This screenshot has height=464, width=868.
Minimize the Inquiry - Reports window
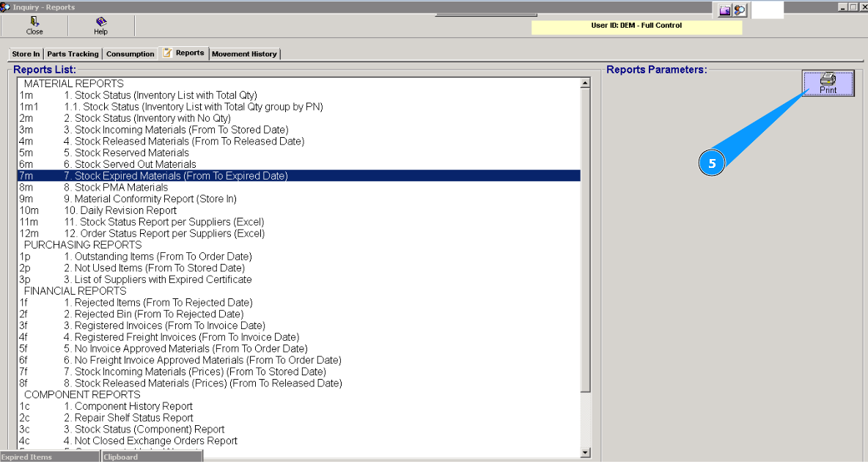point(842,7)
